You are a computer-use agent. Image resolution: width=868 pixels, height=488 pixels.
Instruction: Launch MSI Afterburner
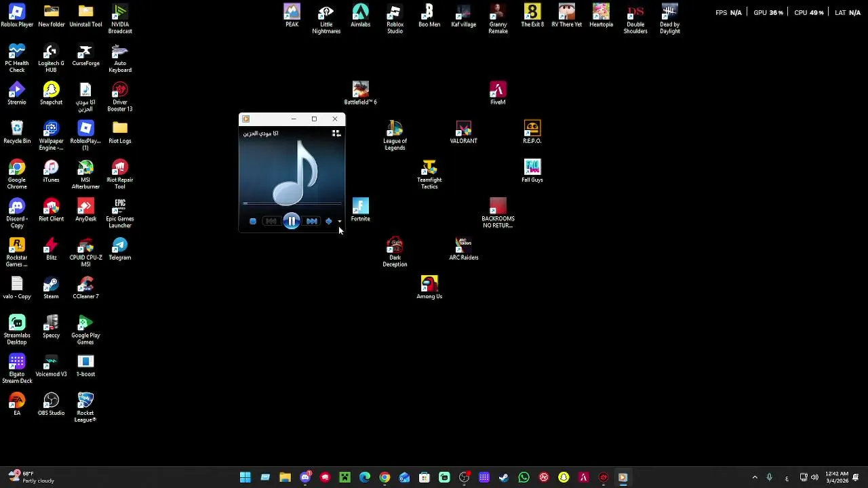85,175
